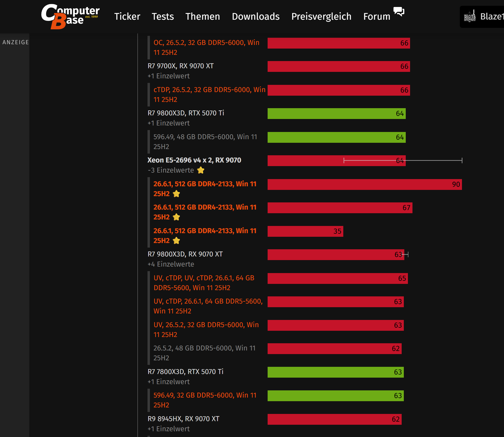Select R7 9700X, RX 9070 XT row
Viewport: 504px width, 437px height.
pos(181,66)
